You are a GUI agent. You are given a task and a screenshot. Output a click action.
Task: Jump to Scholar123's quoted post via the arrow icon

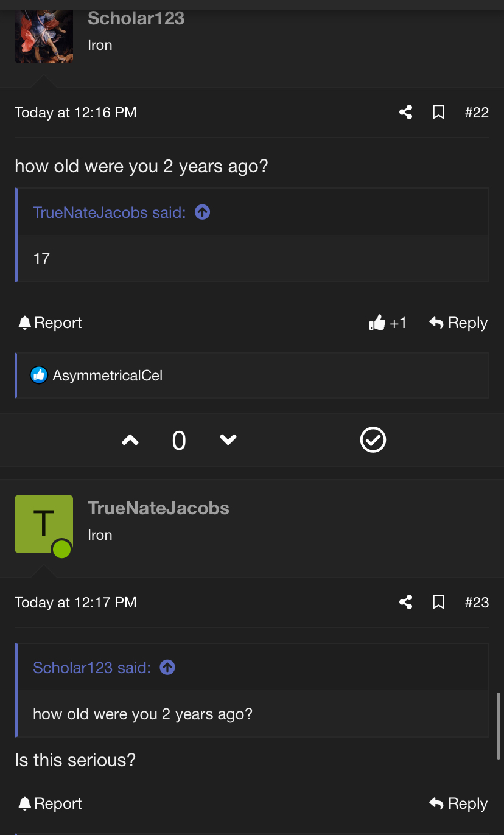[167, 668]
